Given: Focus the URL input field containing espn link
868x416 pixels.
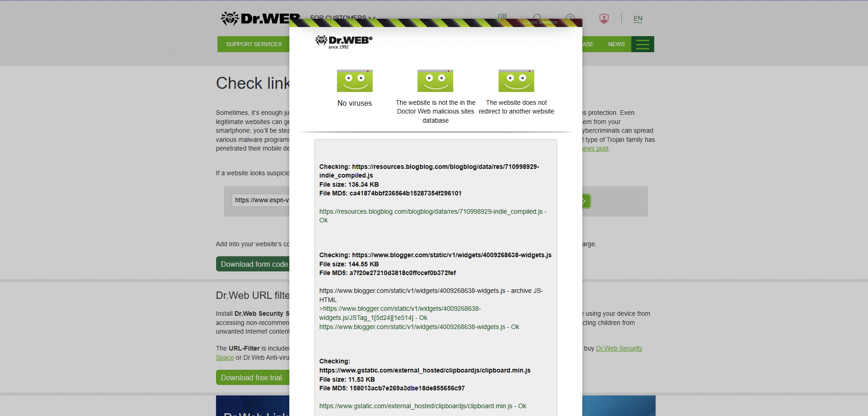Looking at the screenshot, I should tap(261, 200).
